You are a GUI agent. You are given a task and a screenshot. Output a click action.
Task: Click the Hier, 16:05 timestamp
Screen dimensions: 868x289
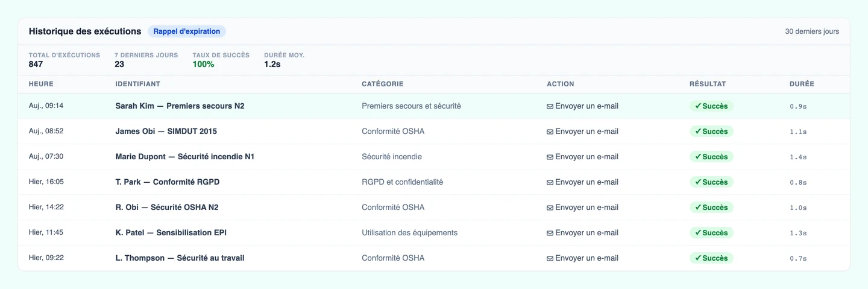coord(46,182)
